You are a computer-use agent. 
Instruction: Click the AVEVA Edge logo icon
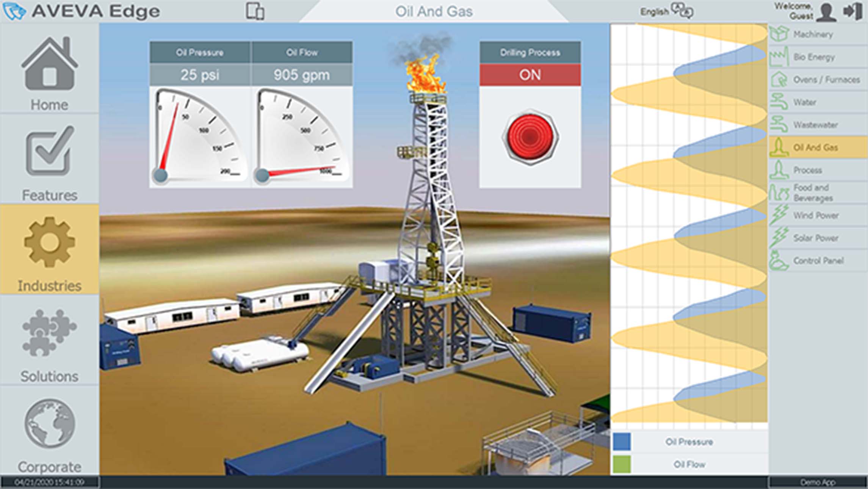click(x=14, y=11)
